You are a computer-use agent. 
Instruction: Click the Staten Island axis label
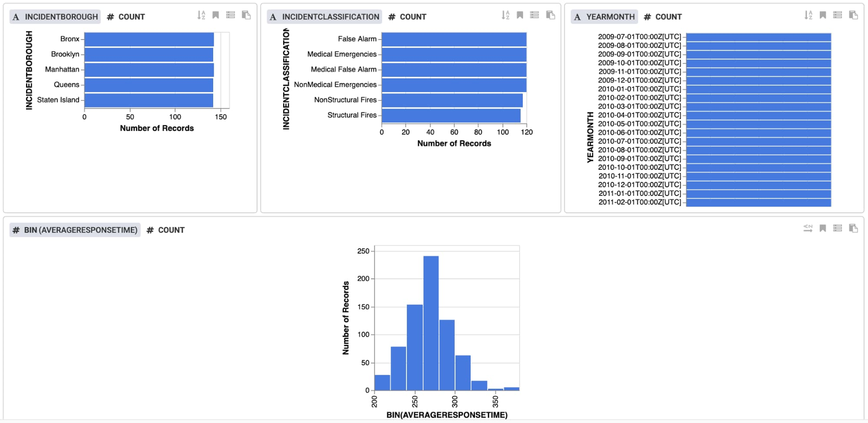coord(58,100)
